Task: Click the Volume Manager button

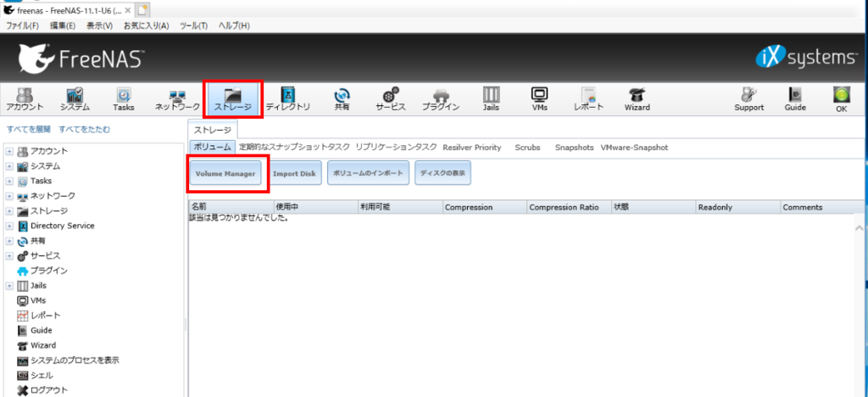Action: [x=225, y=173]
